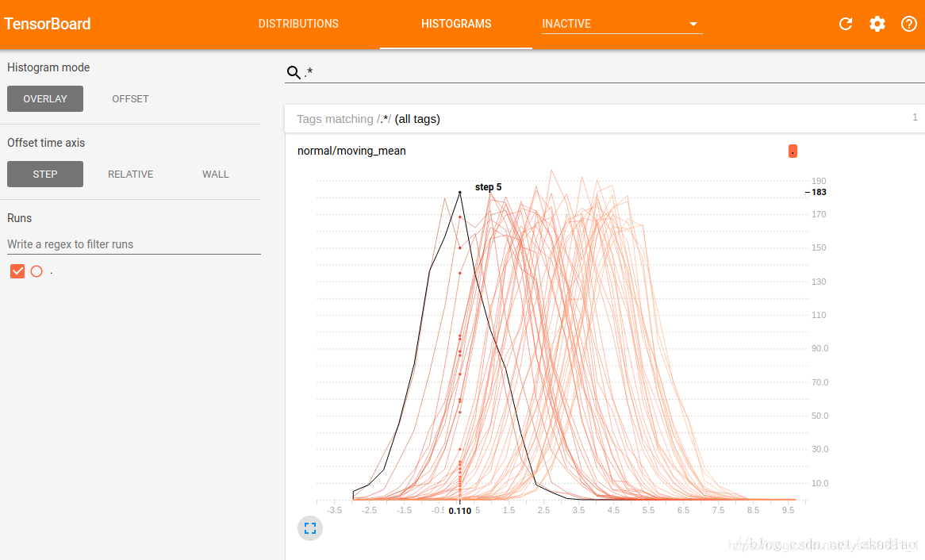This screenshot has width=925, height=560.
Task: Click the 183 y-axis value label
Action: (x=819, y=193)
